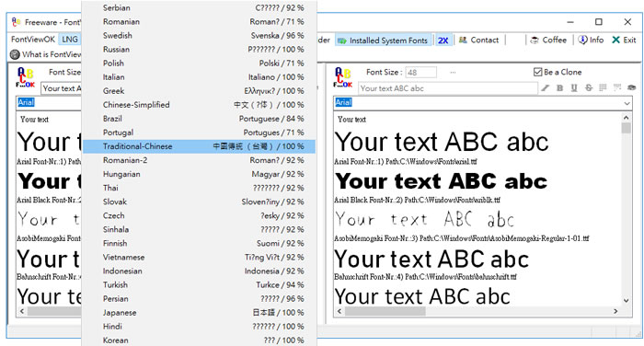The height and width of the screenshot is (346, 644).
Task: Click the Contact toolbar label
Action: 484,40
